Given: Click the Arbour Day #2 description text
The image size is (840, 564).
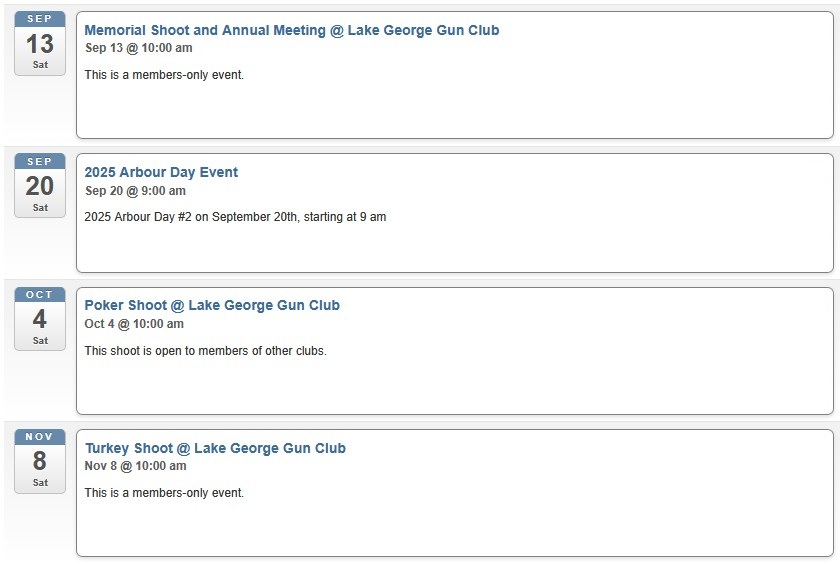Looking at the screenshot, I should (x=235, y=217).
